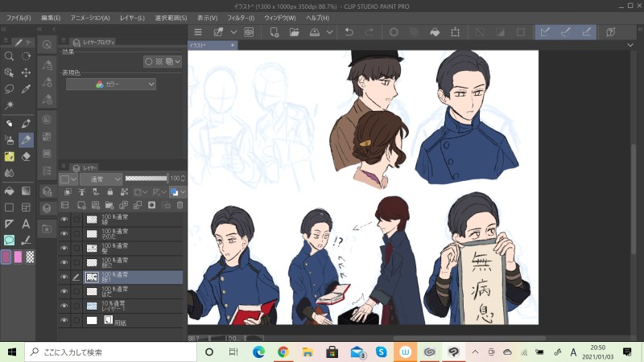Select the main drawing color swatch
The width and height of the screenshot is (644, 362).
[6, 257]
